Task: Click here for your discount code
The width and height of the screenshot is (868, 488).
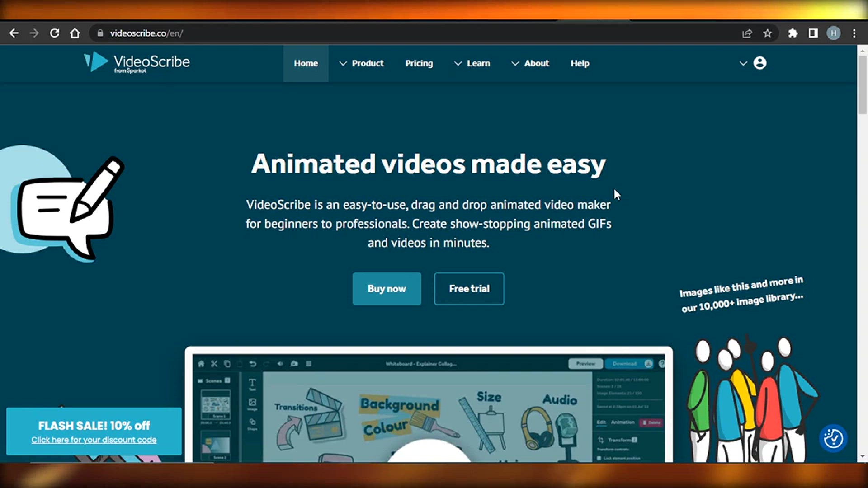Action: pos(94,439)
